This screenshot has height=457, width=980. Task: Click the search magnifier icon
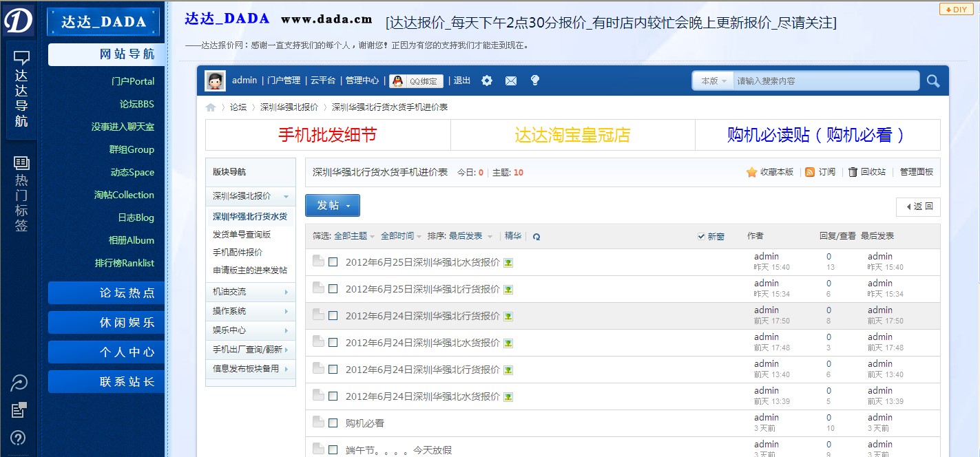(932, 81)
